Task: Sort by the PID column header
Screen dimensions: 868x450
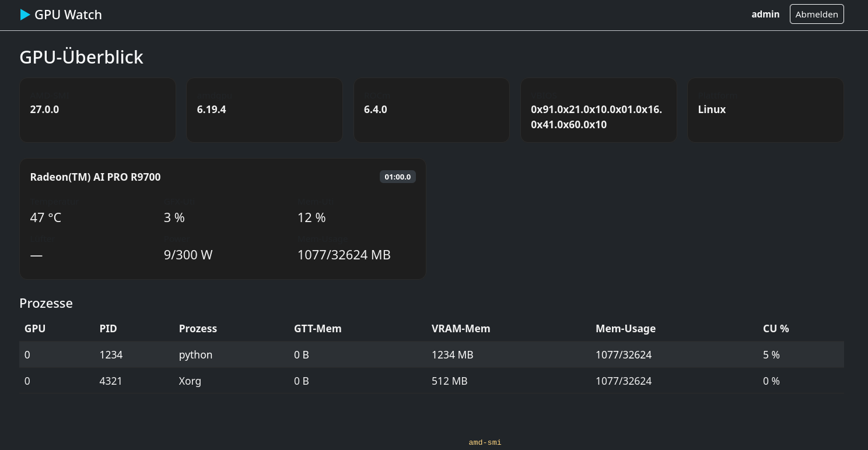Action: point(108,328)
